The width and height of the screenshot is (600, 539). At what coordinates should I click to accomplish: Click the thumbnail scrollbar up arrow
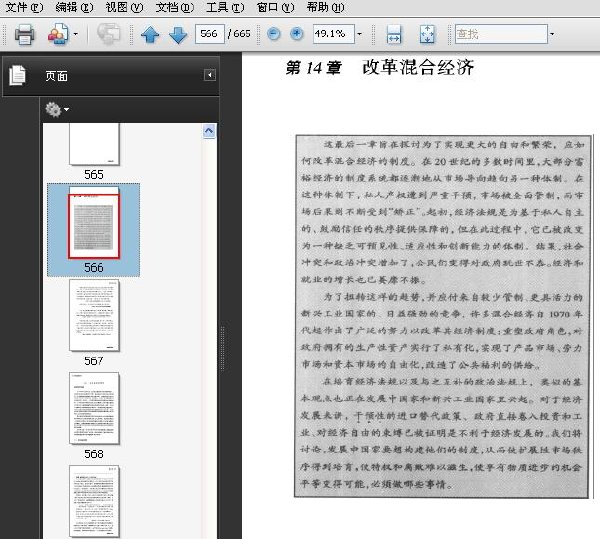(209, 131)
